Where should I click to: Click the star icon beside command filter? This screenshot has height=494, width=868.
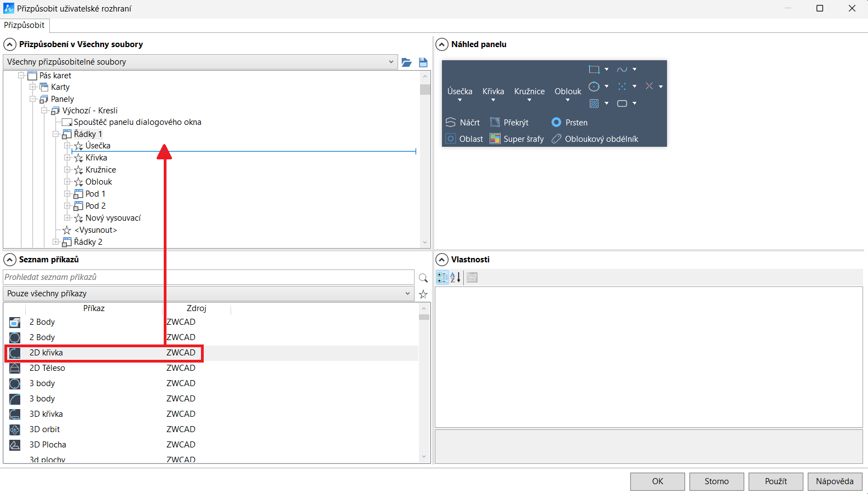423,294
